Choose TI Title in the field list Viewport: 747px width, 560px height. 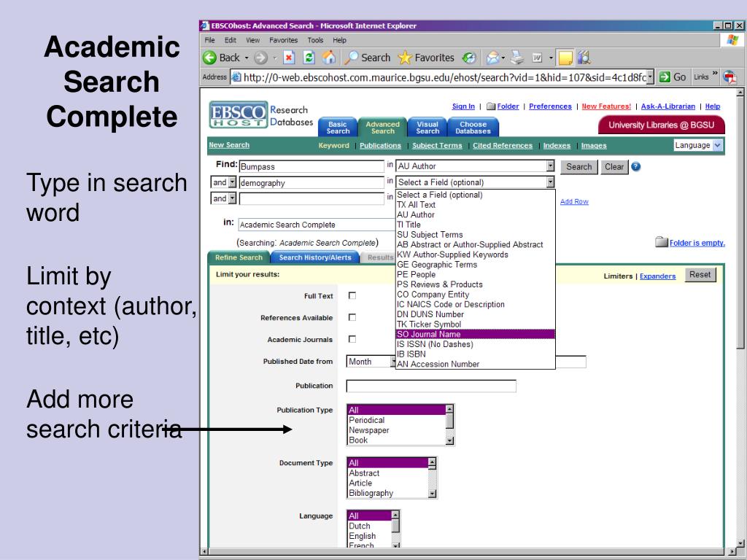tap(409, 225)
